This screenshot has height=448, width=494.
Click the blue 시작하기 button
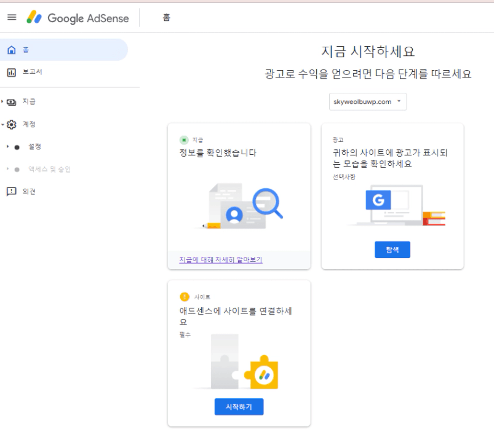[239, 407]
